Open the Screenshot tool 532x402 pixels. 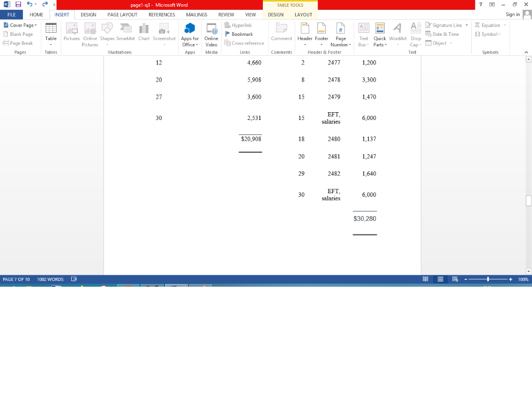click(x=164, y=33)
